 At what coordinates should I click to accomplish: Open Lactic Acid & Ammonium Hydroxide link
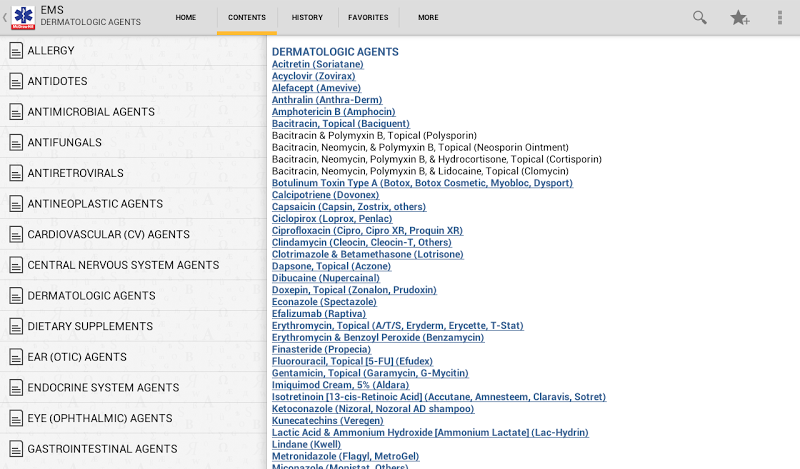[430, 433]
